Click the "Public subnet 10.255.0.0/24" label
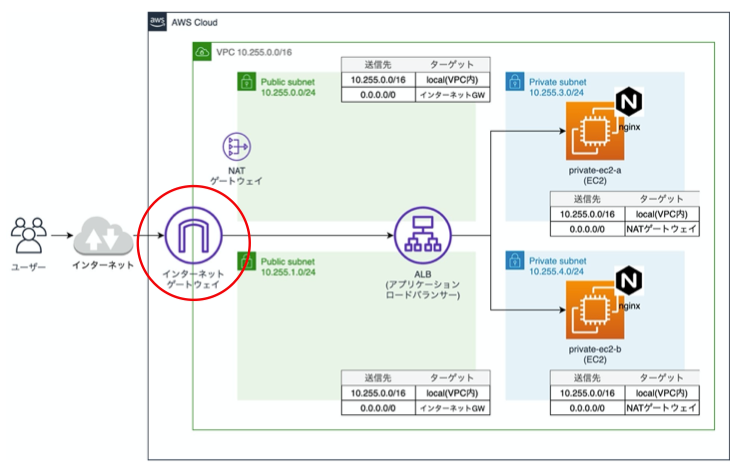739x471 pixels. coord(288,87)
